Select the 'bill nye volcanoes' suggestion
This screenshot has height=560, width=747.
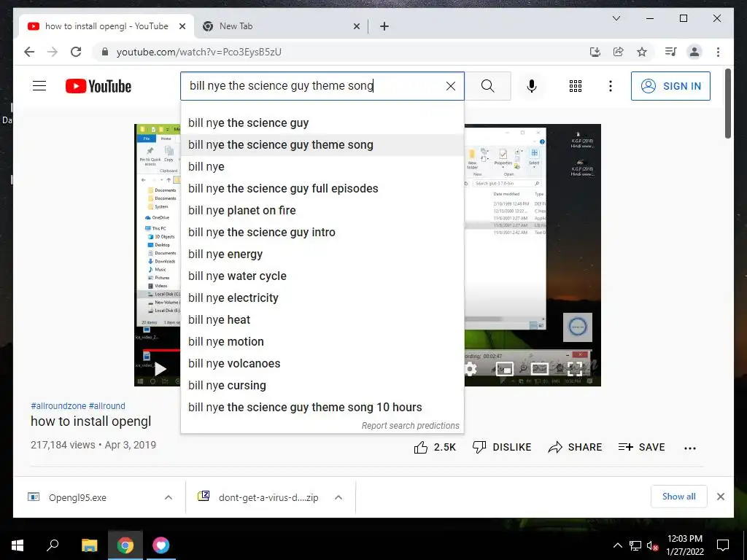(322, 364)
